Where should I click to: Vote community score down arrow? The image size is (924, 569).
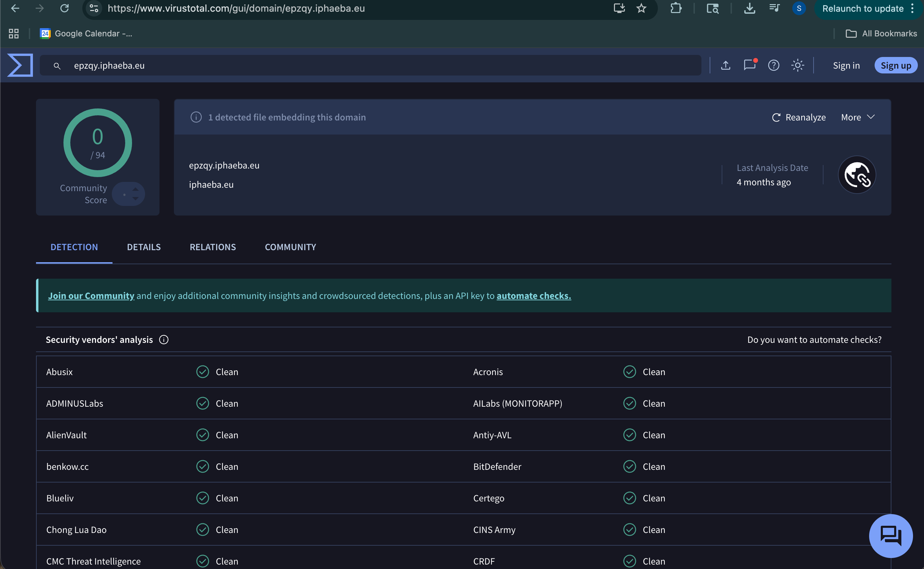(135, 199)
